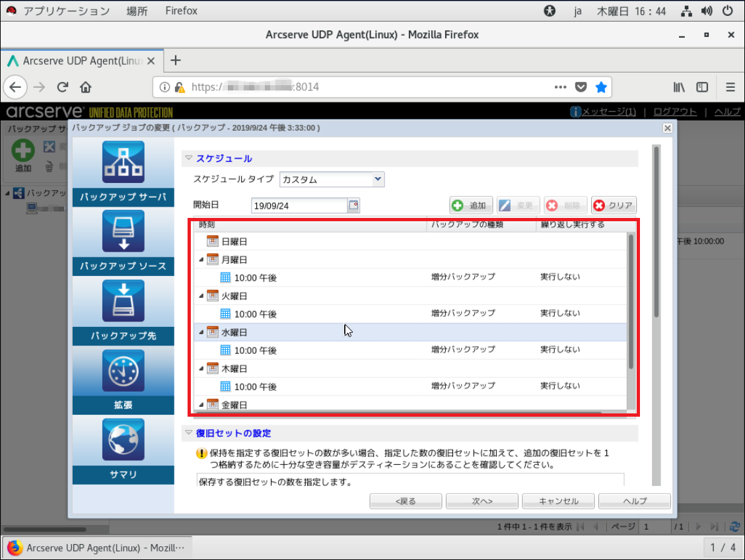The height and width of the screenshot is (560, 745).
Task: Open the Summary (サマリ) globe icon
Action: [x=123, y=440]
